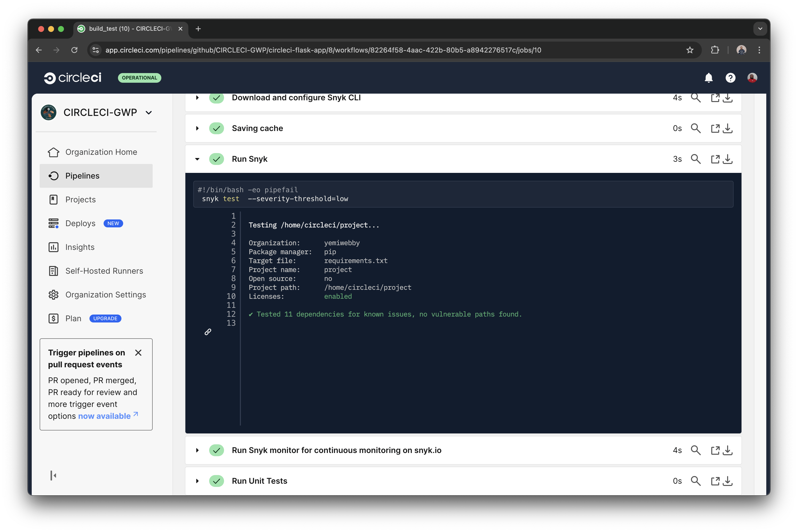The height and width of the screenshot is (532, 798).
Task: Open the CIRCLECI-GWP organization dropdown
Action: coord(149,112)
